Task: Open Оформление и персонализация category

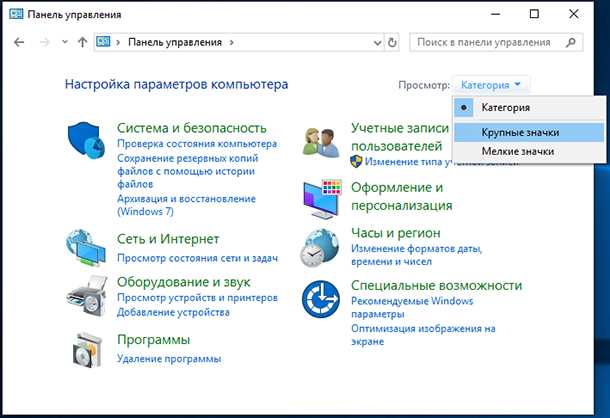Action: tap(401, 196)
